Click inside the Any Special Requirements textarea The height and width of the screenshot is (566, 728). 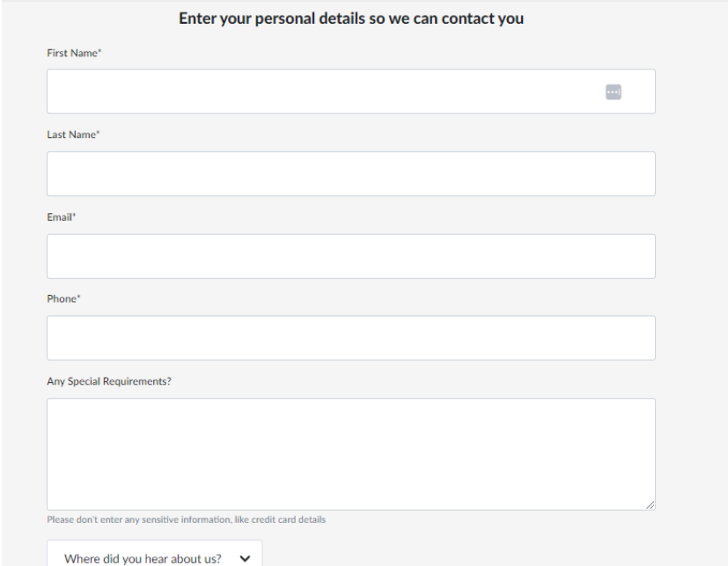(x=350, y=453)
